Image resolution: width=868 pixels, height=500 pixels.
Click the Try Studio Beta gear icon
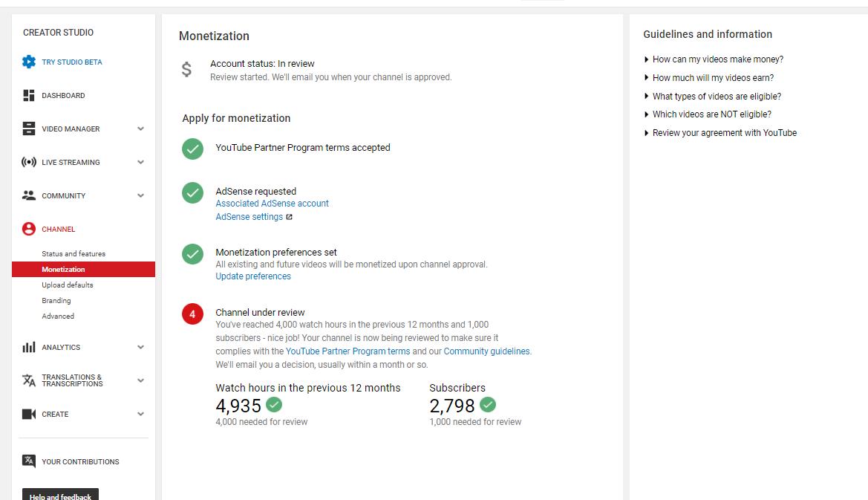(29, 62)
